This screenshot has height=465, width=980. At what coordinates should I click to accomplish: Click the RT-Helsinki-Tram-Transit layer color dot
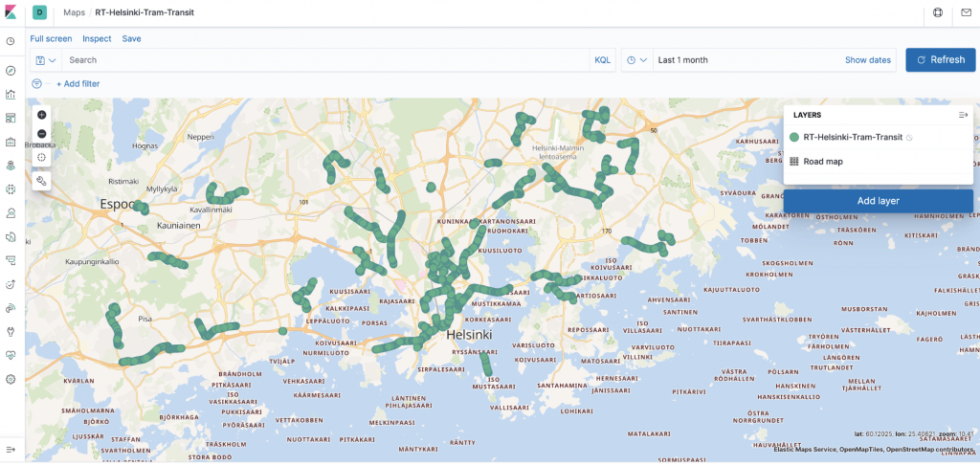pyautogui.click(x=794, y=138)
